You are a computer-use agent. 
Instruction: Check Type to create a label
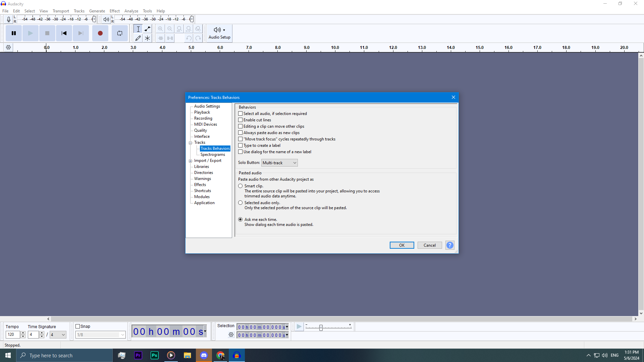pyautogui.click(x=240, y=145)
